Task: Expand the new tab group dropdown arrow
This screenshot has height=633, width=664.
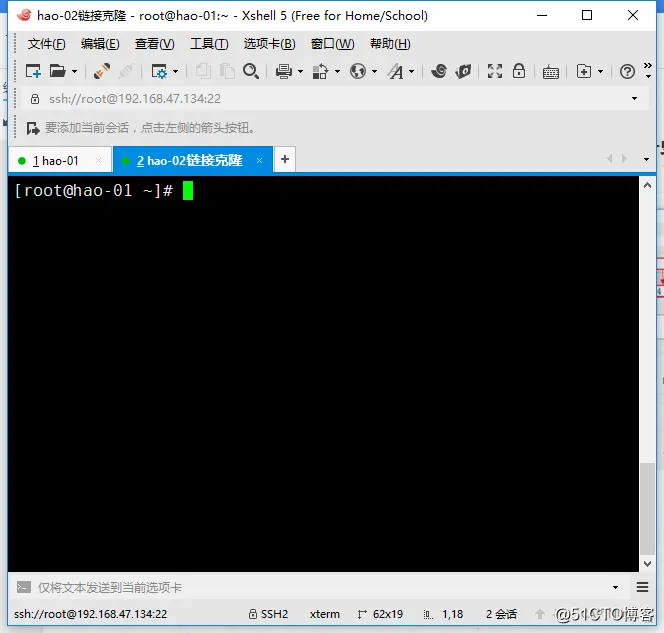Action: coord(600,72)
